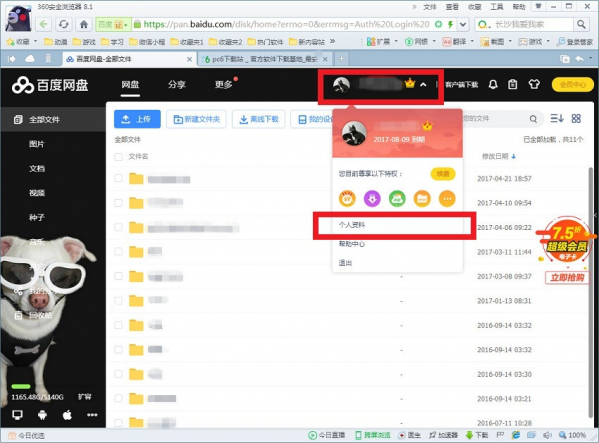Click the Android client icon
The image size is (599, 443).
point(42,415)
